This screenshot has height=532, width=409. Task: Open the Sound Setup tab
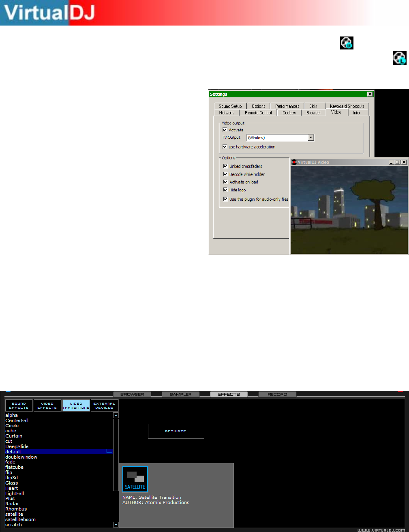click(x=230, y=106)
